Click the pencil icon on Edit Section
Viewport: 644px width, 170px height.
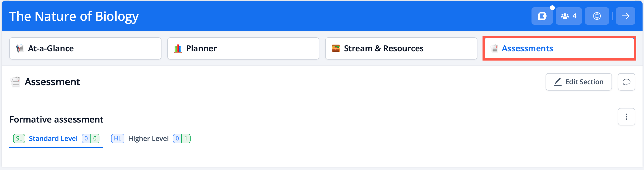557,82
